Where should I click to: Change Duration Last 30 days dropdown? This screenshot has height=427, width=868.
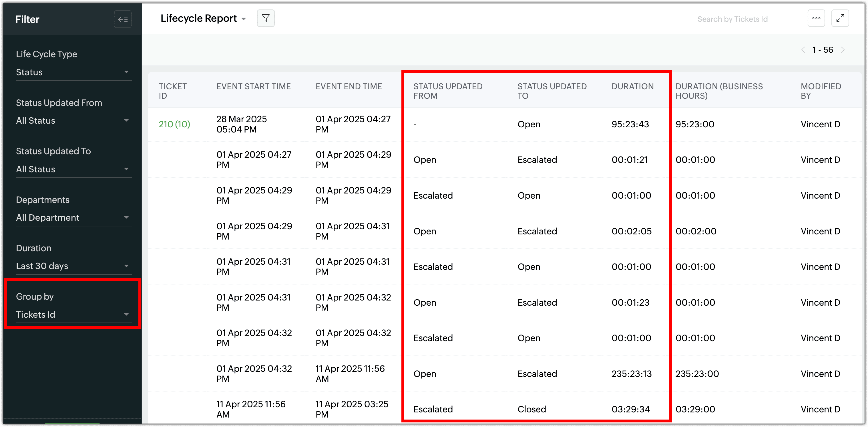[x=73, y=266]
